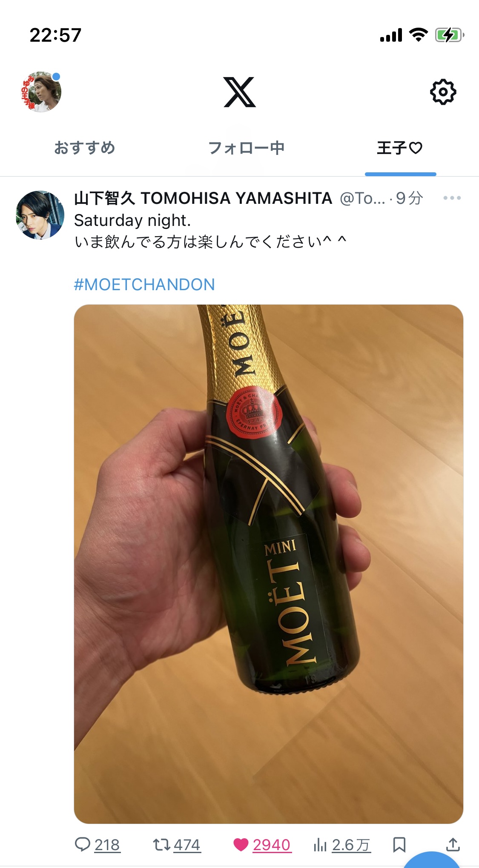Image resolution: width=479 pixels, height=868 pixels.
Task: Select the 王子♡ list tab
Action: (400, 148)
